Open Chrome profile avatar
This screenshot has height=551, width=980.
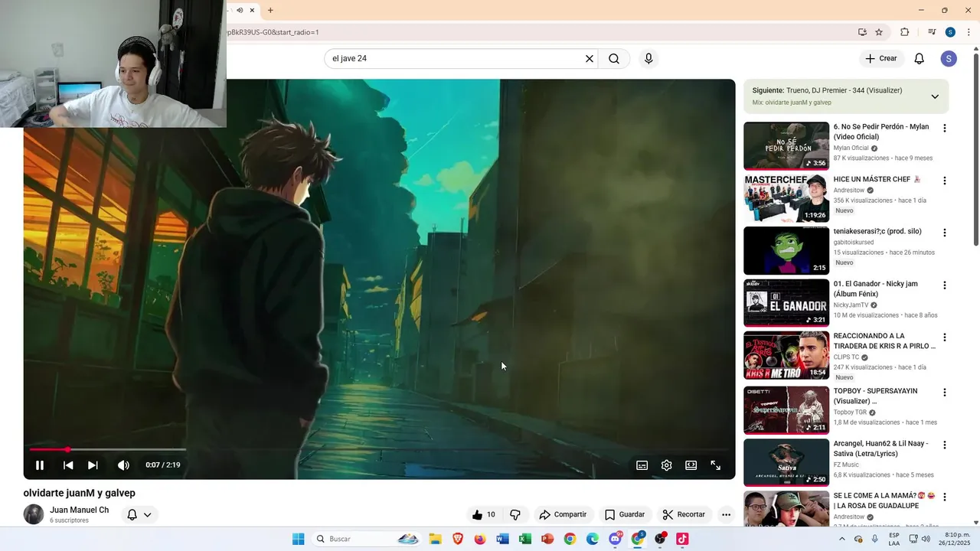[950, 32]
